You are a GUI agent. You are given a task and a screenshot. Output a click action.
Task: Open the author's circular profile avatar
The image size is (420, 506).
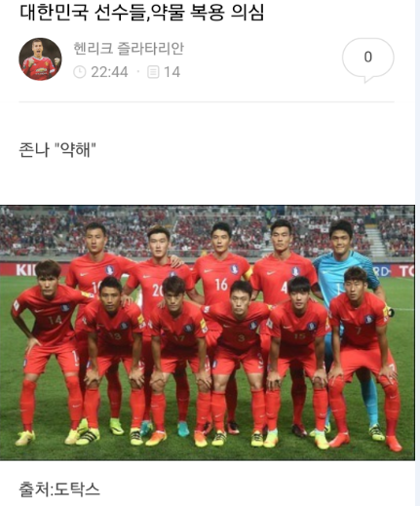pyautogui.click(x=40, y=58)
